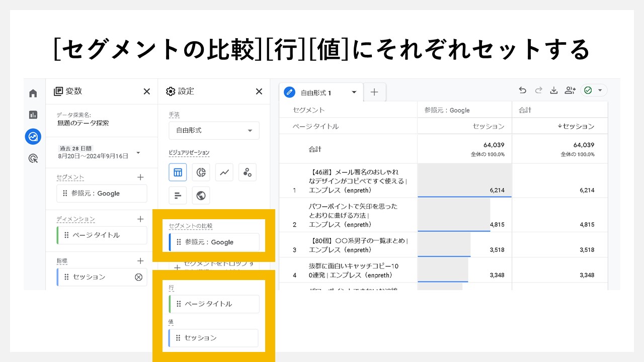Export data using the download icon
This screenshot has width=644, height=362.
point(554,90)
